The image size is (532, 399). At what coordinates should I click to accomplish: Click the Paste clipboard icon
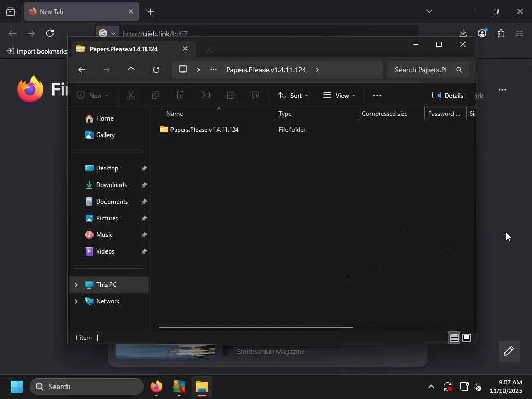[181, 96]
